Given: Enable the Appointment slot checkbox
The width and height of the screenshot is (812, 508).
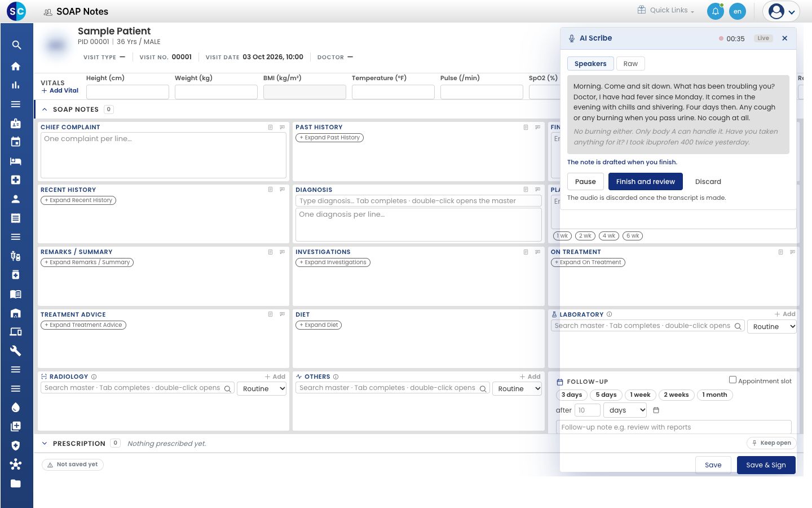Looking at the screenshot, I should (x=732, y=380).
